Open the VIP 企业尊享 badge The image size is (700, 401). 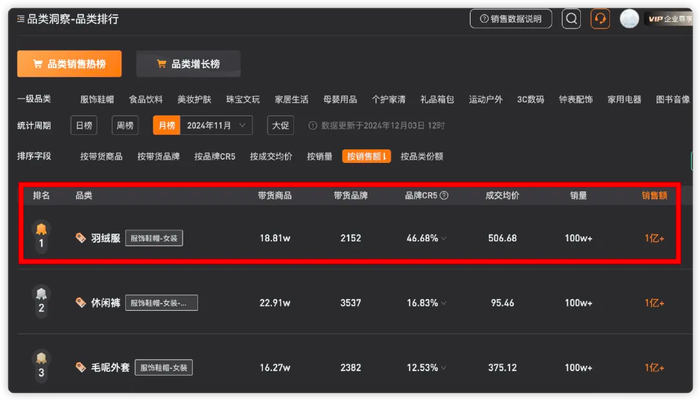tap(668, 19)
